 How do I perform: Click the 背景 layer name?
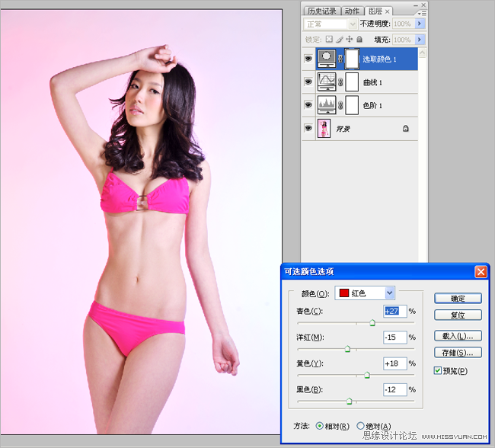coord(343,129)
